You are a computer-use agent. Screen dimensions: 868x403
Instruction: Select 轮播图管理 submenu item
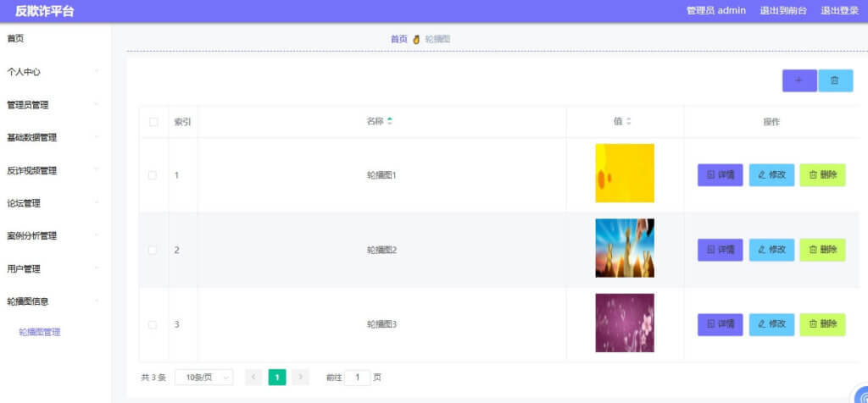39,332
